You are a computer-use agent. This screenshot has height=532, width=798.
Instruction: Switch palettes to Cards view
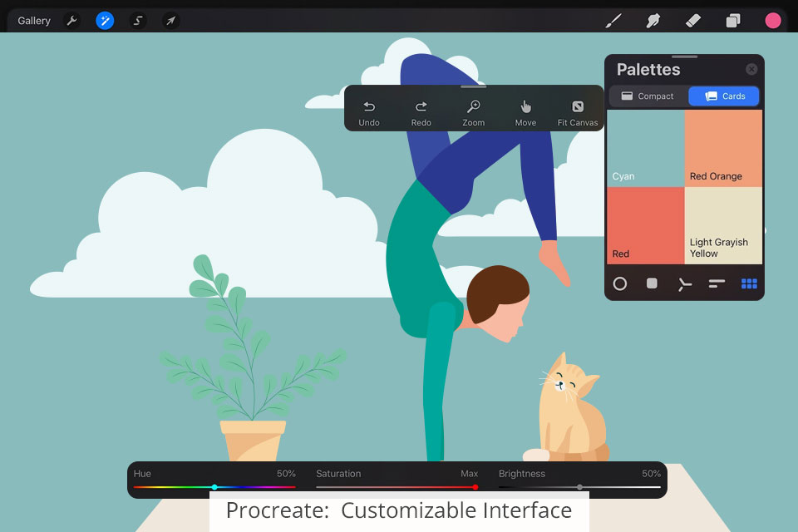click(x=724, y=96)
